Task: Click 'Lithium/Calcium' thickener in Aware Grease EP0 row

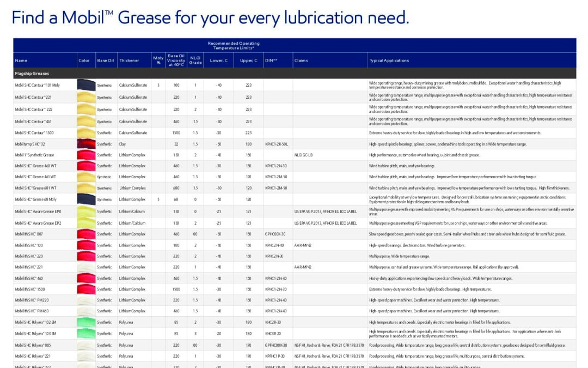Action: pos(132,212)
